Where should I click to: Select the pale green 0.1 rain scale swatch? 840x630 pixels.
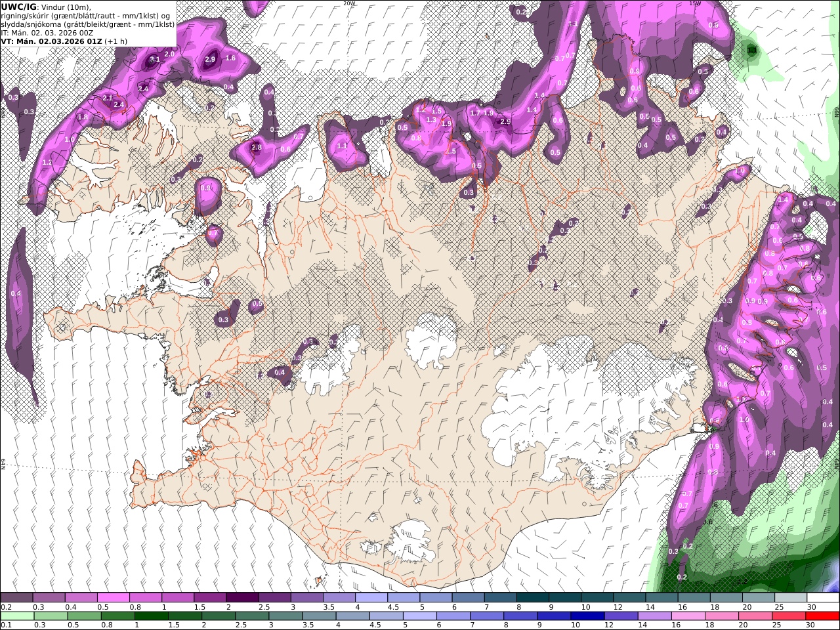[x=16, y=616]
